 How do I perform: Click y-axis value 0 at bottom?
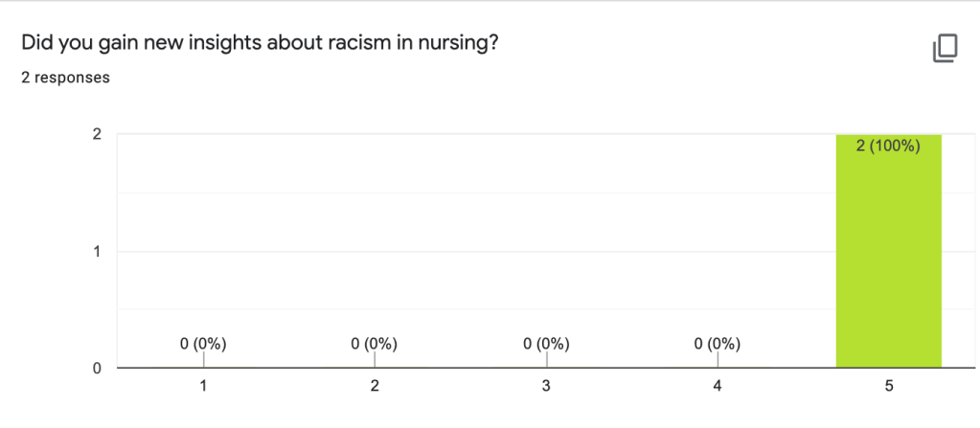tap(97, 369)
